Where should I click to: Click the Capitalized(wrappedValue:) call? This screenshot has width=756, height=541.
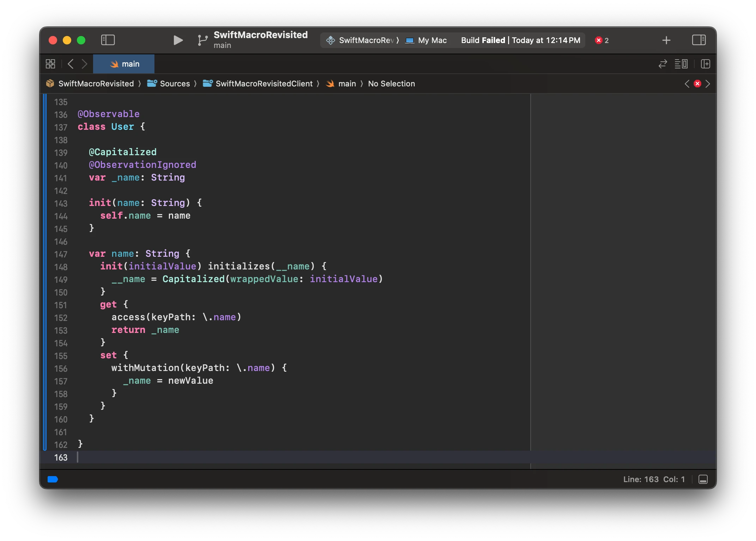click(x=273, y=279)
